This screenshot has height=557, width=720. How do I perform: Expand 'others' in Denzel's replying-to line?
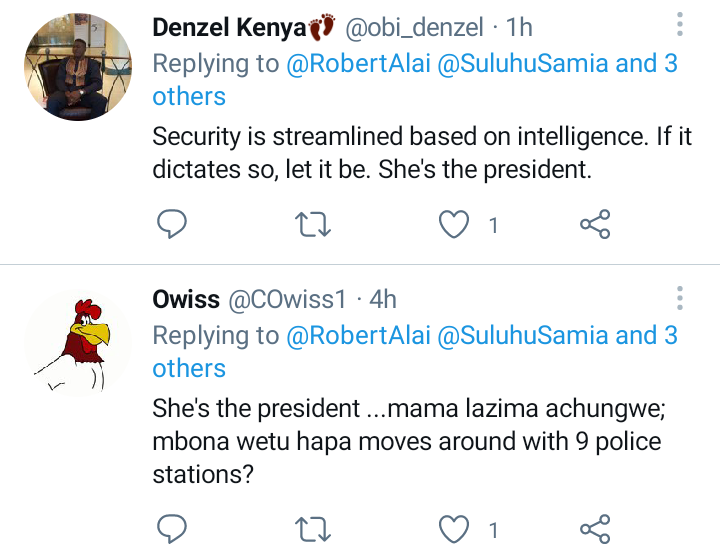pyautogui.click(x=189, y=96)
